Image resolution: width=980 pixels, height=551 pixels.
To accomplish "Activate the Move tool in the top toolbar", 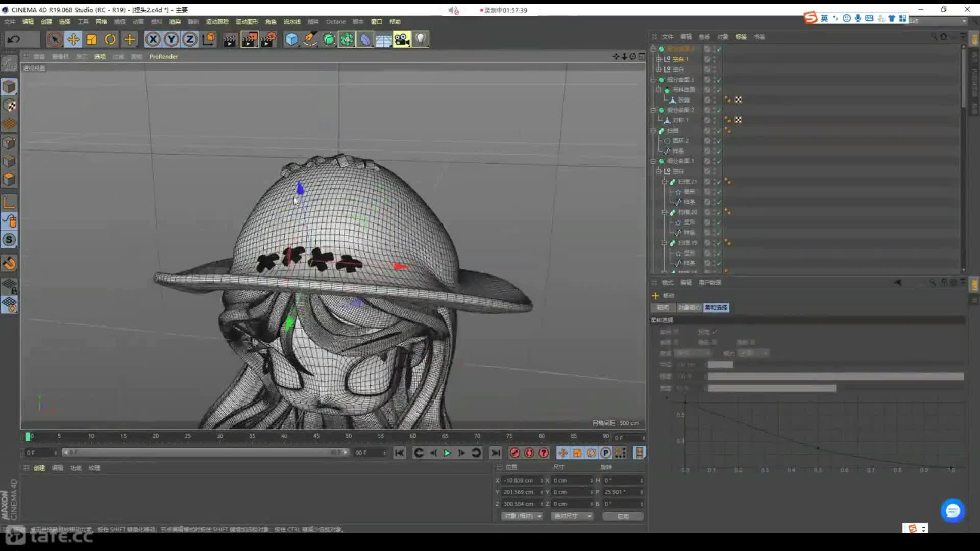I will pos(73,39).
